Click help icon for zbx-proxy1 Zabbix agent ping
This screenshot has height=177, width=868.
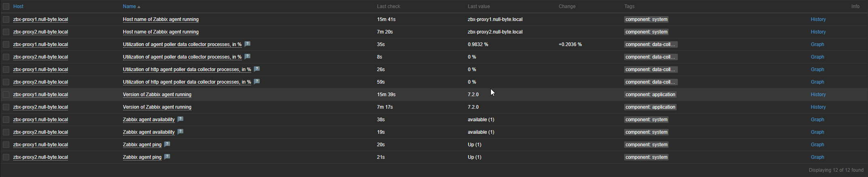point(167,144)
